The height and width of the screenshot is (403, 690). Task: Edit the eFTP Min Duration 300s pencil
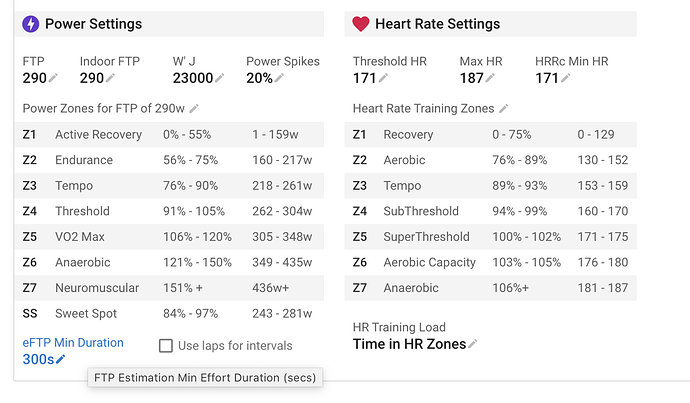[x=61, y=360]
